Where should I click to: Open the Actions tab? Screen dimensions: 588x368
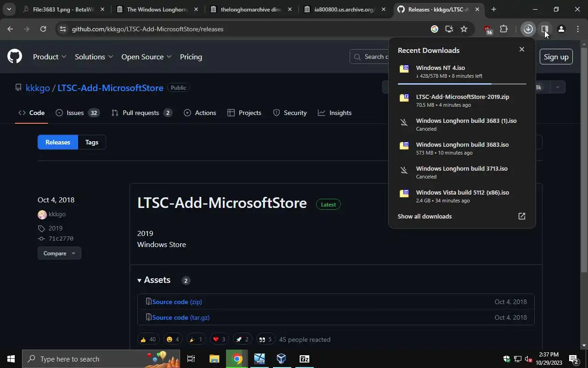coord(200,113)
